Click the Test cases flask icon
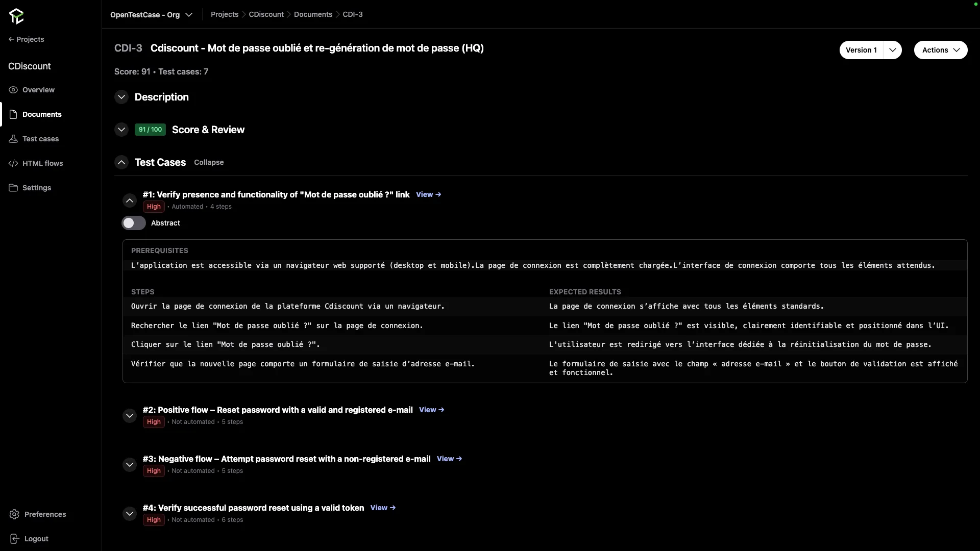 13,139
